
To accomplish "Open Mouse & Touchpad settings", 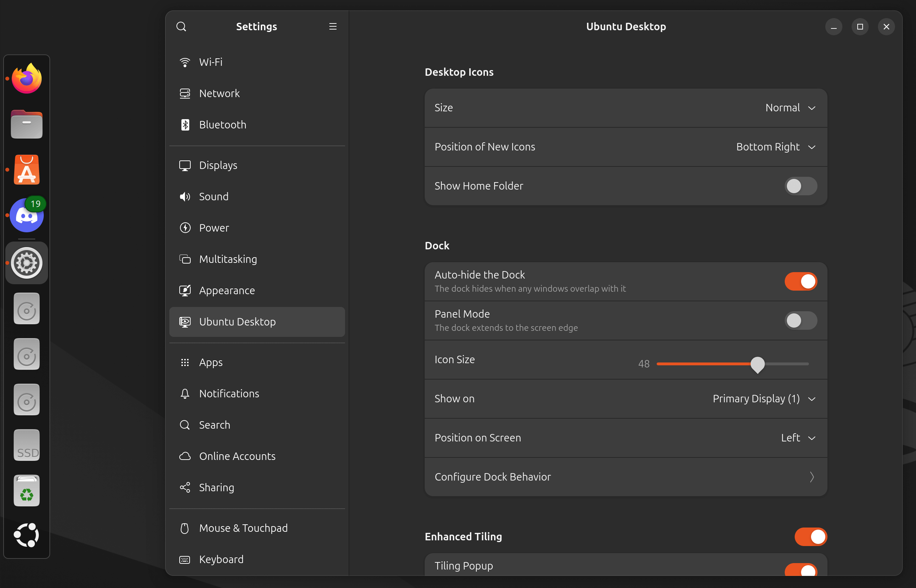I will tap(243, 528).
